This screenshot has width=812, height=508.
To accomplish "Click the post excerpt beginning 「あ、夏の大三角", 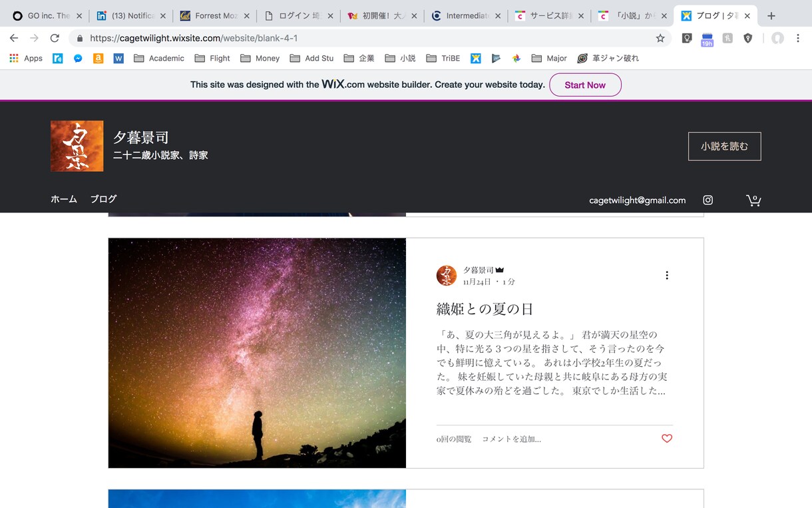I will 551,362.
